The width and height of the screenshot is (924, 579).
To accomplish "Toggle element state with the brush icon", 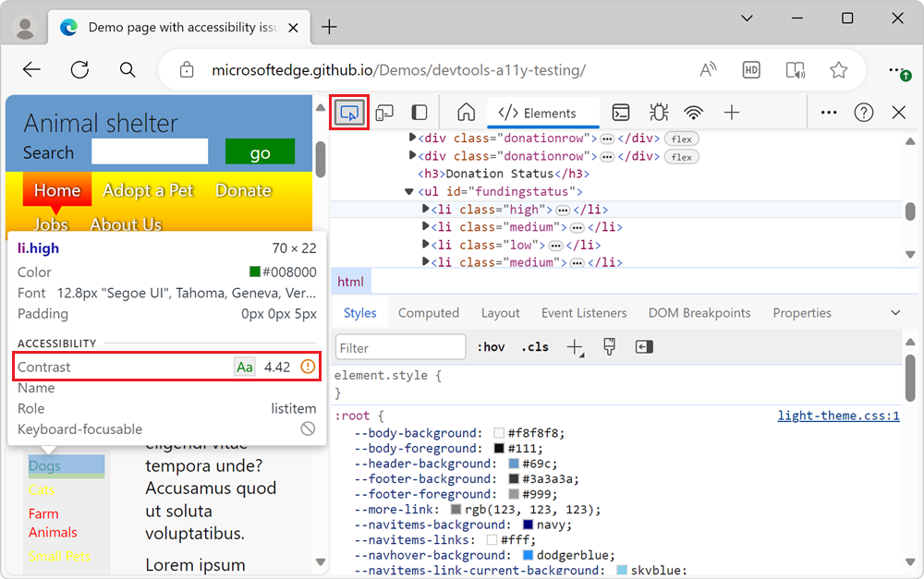I will coord(609,346).
